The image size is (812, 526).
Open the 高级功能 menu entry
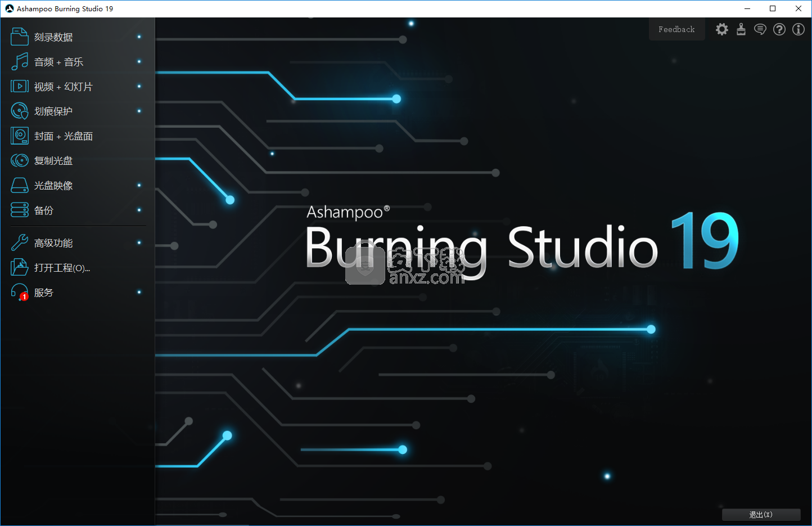click(53, 243)
